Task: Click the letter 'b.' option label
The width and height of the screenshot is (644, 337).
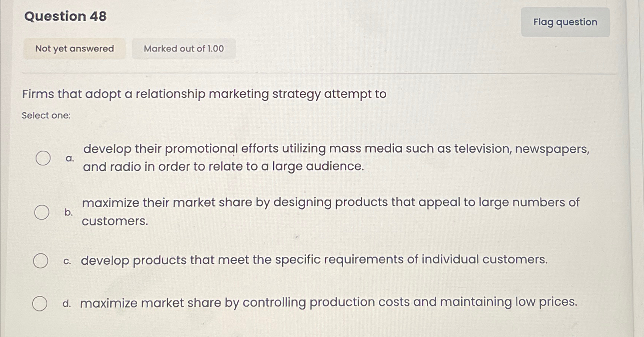Action: [69, 212]
